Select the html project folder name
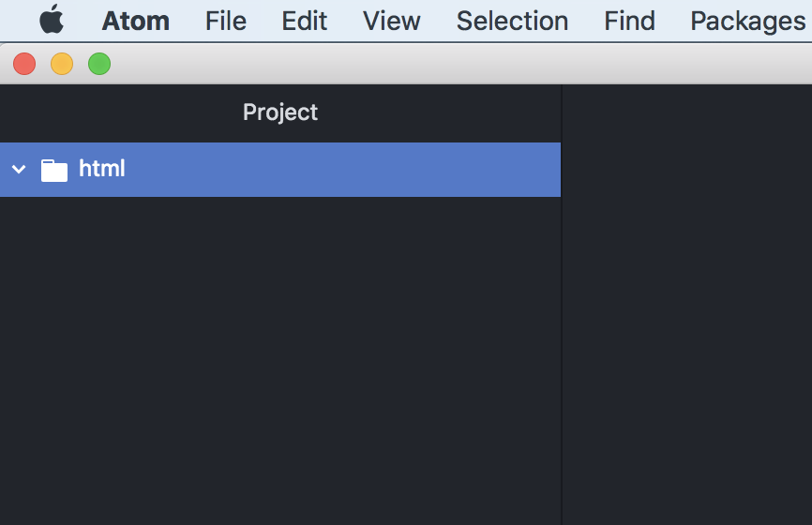Image resolution: width=812 pixels, height=525 pixels. pos(102,169)
